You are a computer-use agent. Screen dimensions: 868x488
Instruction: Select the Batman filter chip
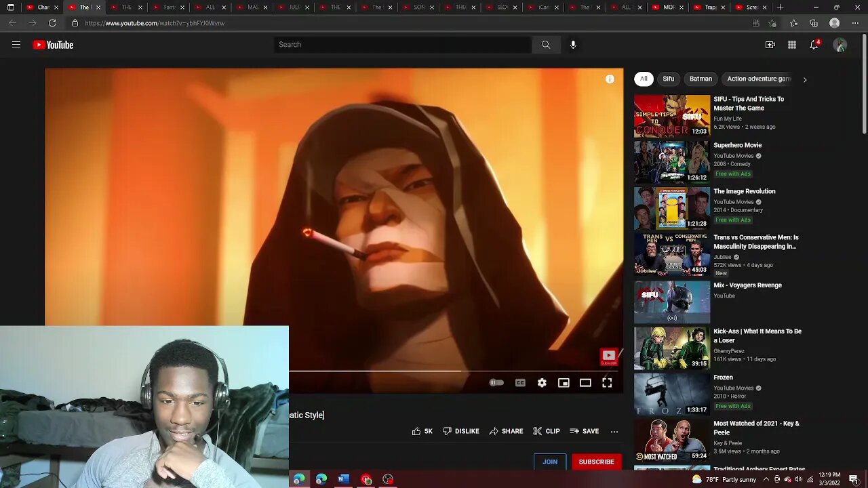[701, 79]
